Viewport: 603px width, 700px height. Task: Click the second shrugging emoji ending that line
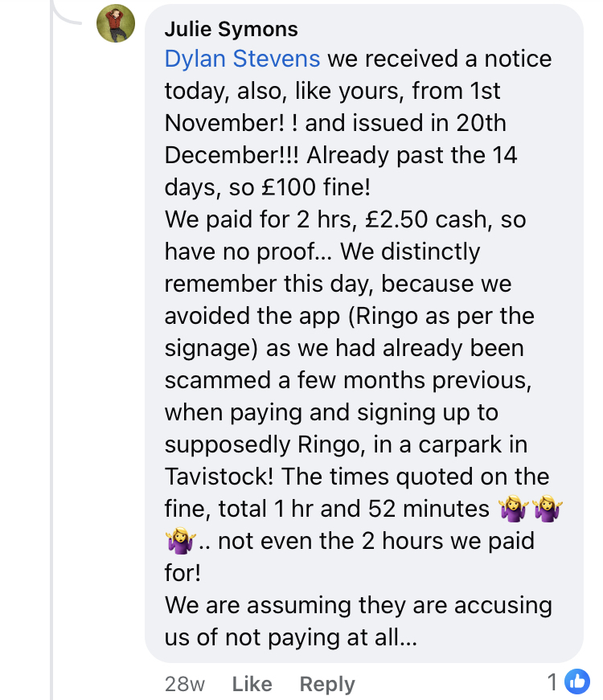tap(548, 509)
